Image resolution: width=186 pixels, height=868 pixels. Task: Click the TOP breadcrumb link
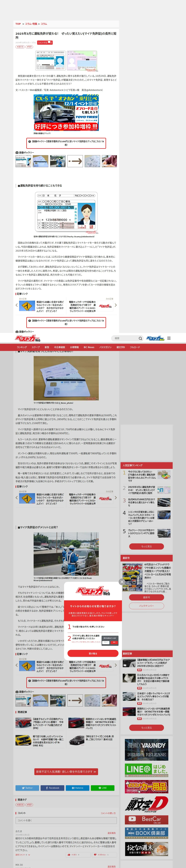[x=18, y=24]
